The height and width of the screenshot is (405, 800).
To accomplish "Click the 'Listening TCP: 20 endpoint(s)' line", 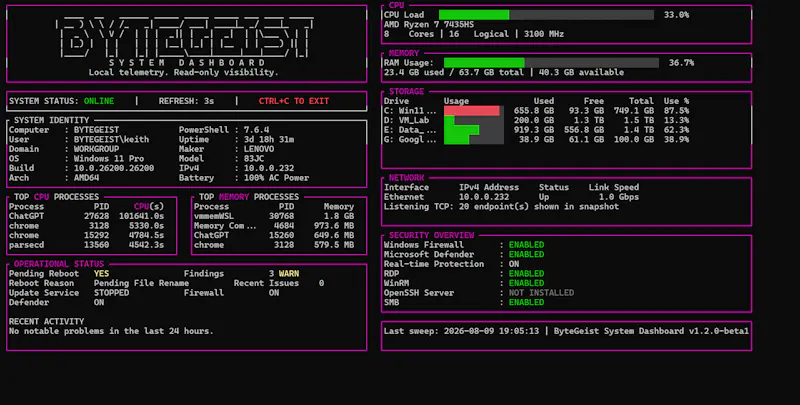I will pyautogui.click(x=501, y=207).
